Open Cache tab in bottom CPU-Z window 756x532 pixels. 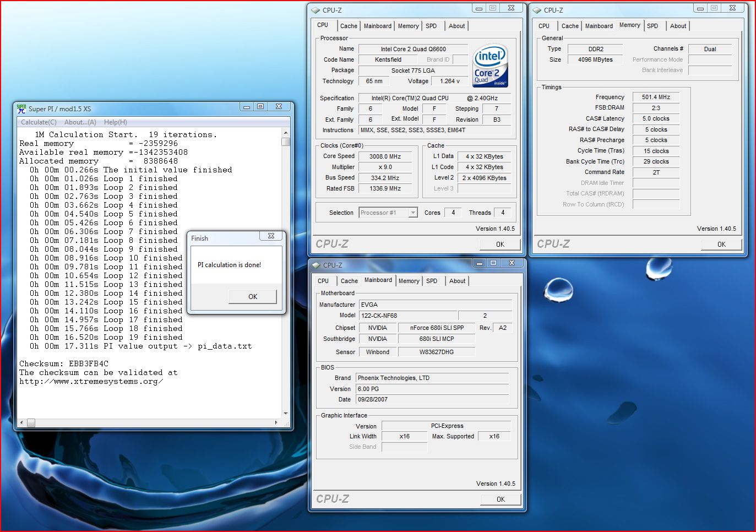point(349,281)
